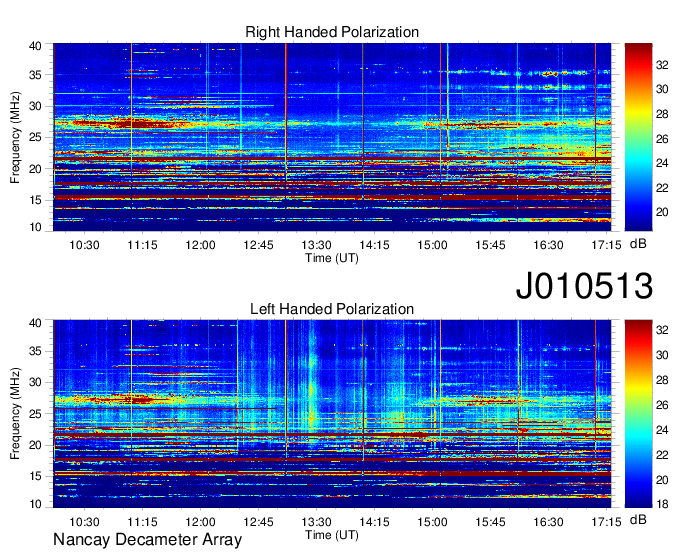This screenshot has height=552, width=680.
Task: Click the 24 dB label on upper color bar
Action: point(662,163)
